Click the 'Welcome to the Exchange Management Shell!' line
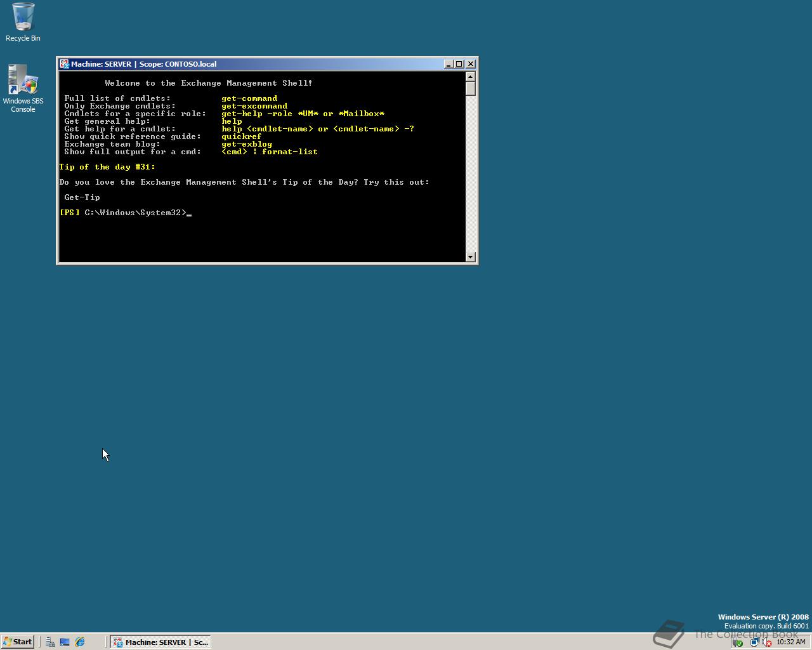The image size is (812, 650). pos(209,83)
